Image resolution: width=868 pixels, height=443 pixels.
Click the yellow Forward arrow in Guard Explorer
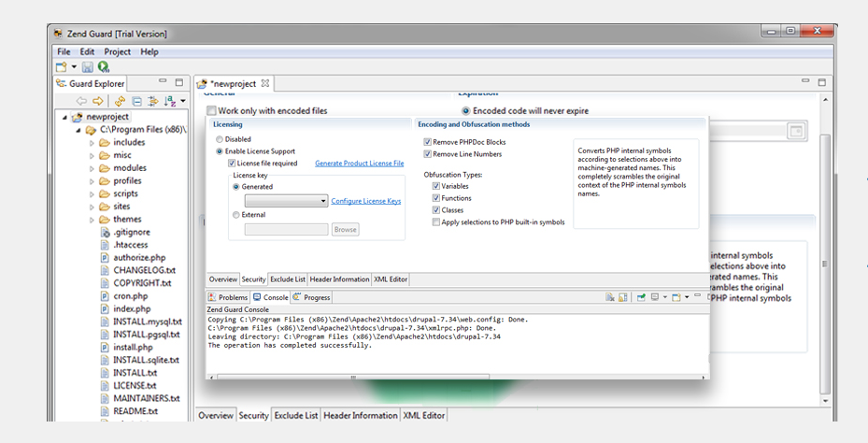point(98,101)
